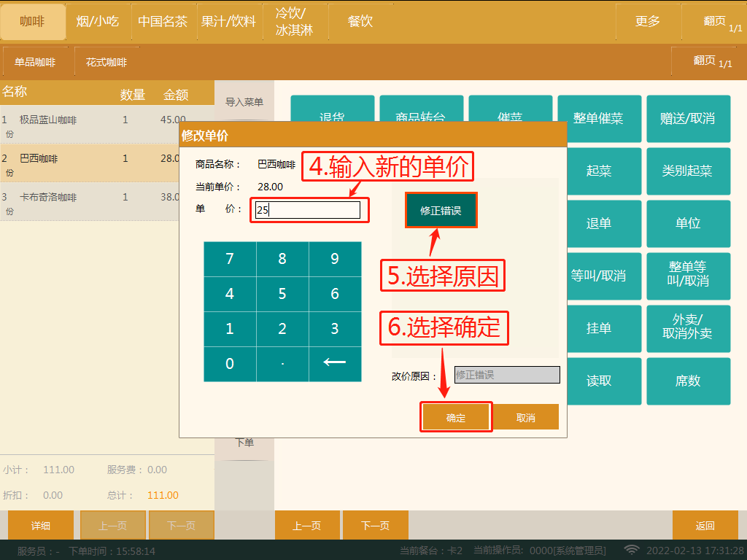
Task: Open order 详细 details button
Action: (41, 525)
